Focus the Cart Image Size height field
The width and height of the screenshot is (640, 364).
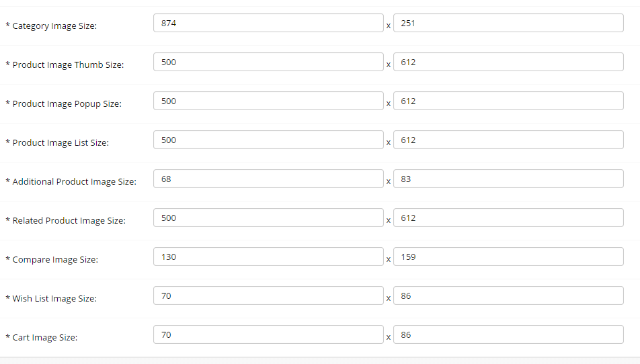coord(508,335)
